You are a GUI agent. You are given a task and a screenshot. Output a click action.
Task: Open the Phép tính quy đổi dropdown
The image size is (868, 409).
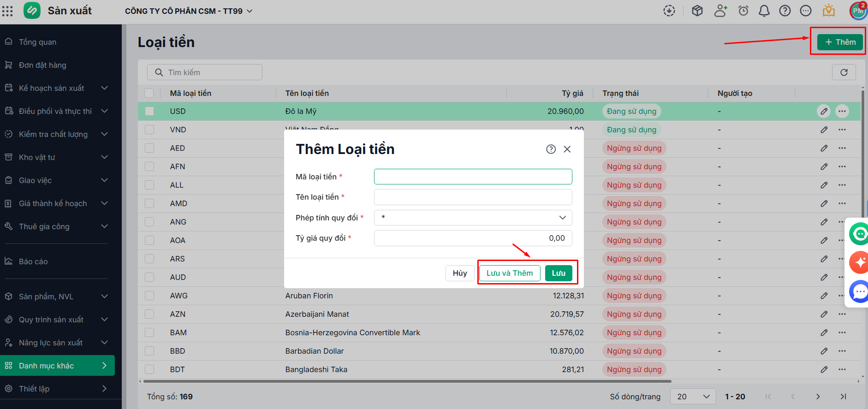click(473, 218)
